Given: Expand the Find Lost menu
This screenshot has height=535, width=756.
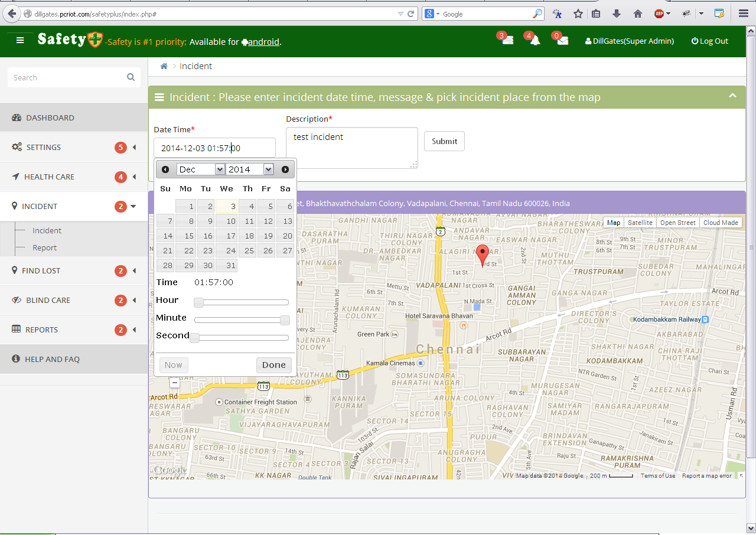Looking at the screenshot, I should click(73, 270).
